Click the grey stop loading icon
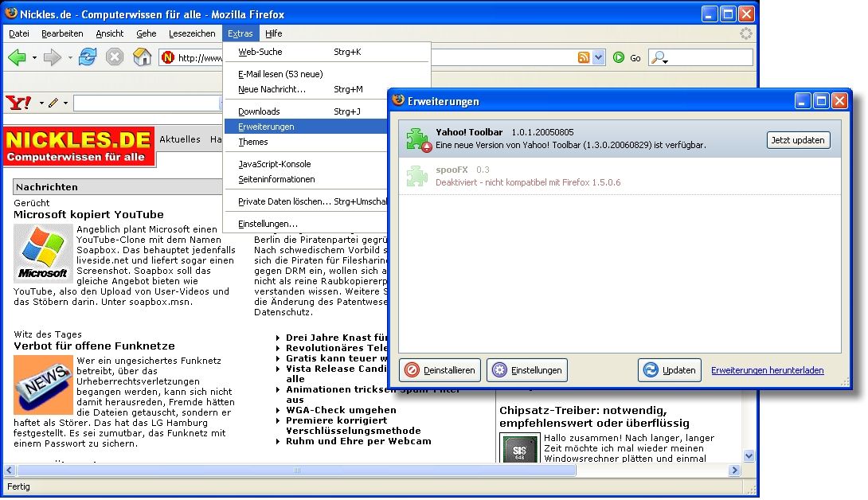This screenshot has height=500, width=868. 115,57
